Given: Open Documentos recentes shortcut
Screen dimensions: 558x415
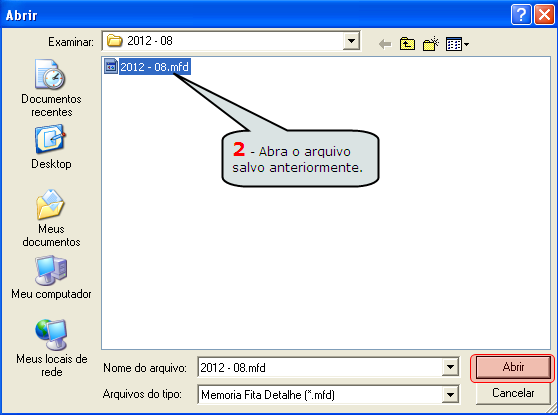Looking at the screenshot, I should (x=51, y=88).
